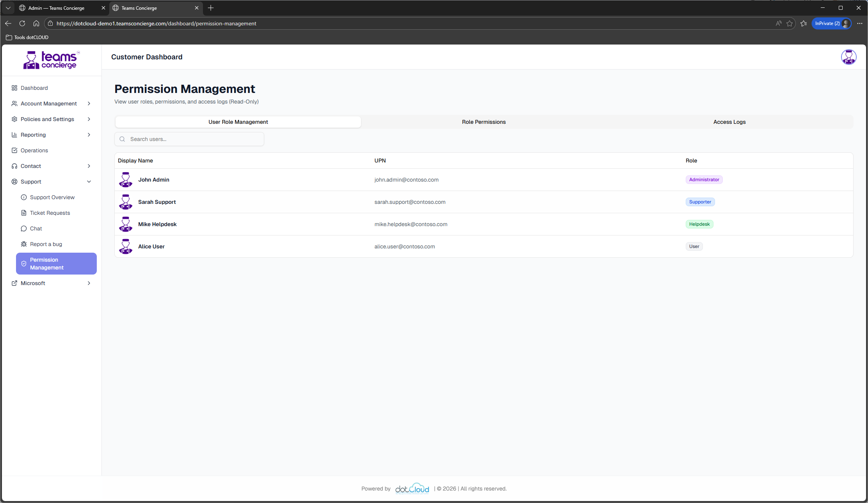The height and width of the screenshot is (503, 868).
Task: Open Reporting via the chart icon
Action: coord(14,135)
